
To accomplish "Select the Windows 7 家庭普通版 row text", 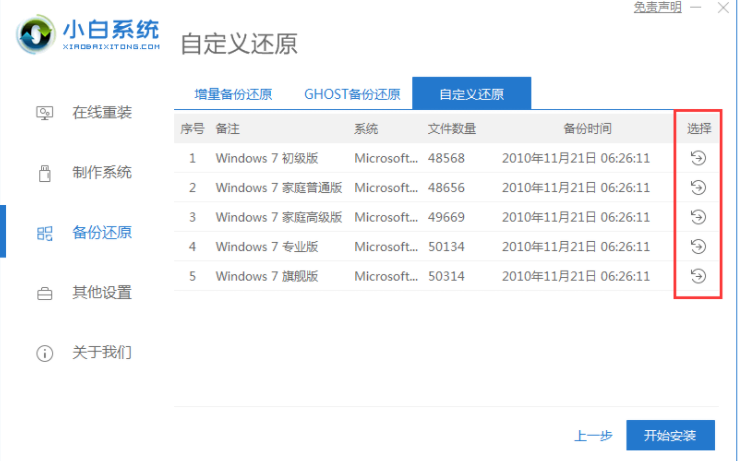I will pos(279,188).
